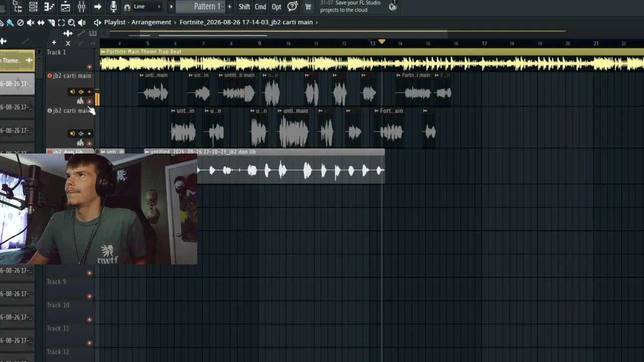This screenshot has width=644, height=362.
Task: Toggle Track 1 mute switch
Action: click(x=90, y=67)
